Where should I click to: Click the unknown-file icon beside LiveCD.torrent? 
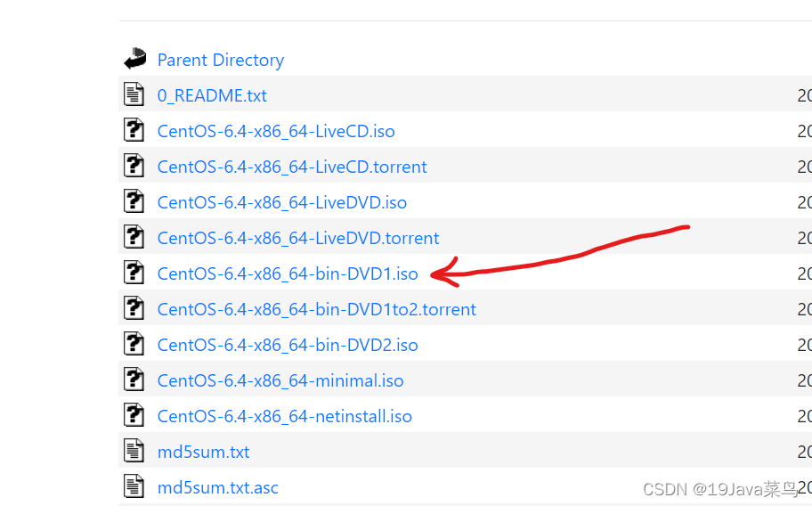click(134, 166)
